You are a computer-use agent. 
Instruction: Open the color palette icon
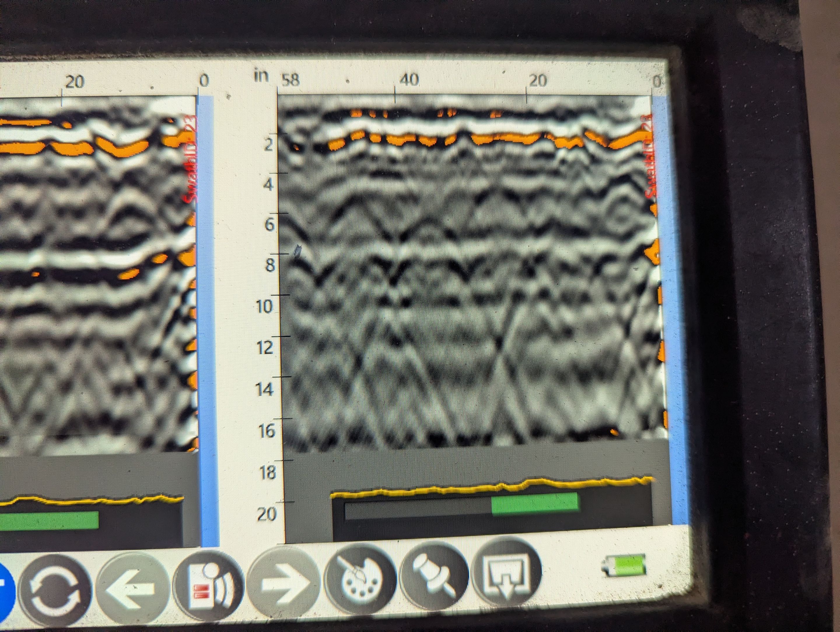pos(361,579)
